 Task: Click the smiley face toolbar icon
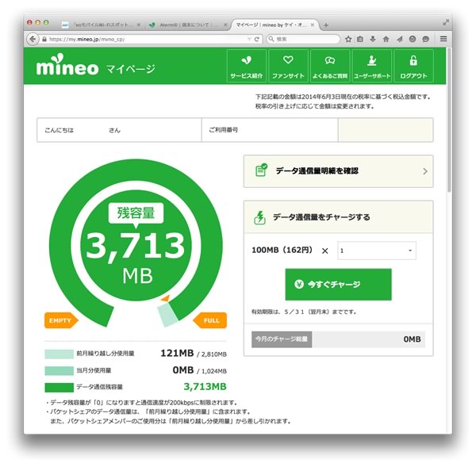[413, 39]
